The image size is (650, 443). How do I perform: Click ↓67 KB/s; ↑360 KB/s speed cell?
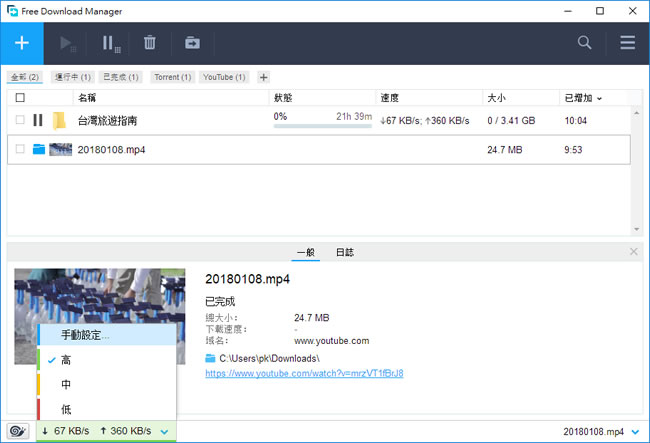coord(425,121)
